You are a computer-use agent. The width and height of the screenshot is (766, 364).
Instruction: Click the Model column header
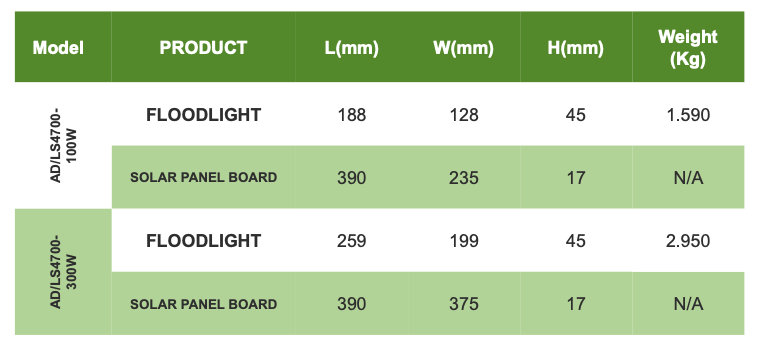tap(58, 47)
